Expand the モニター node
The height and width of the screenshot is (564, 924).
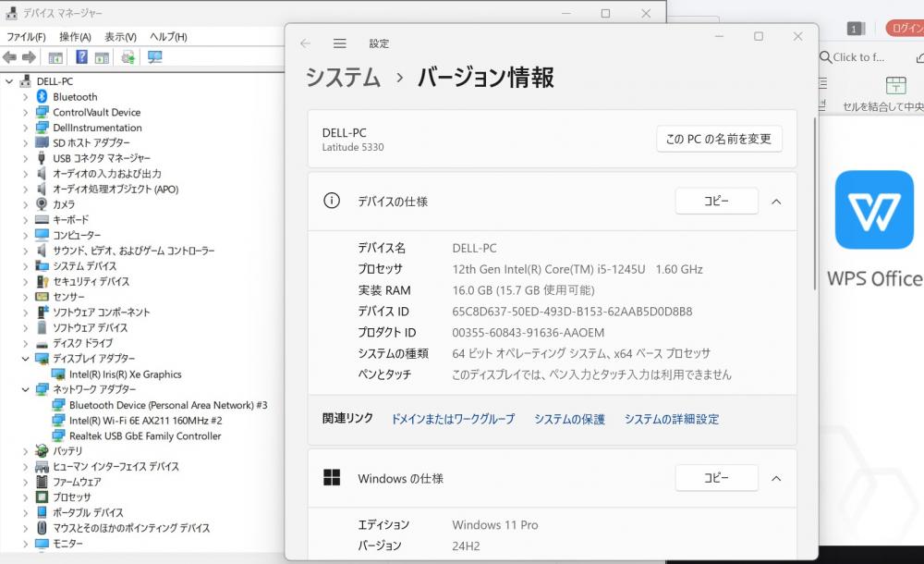tap(25, 543)
